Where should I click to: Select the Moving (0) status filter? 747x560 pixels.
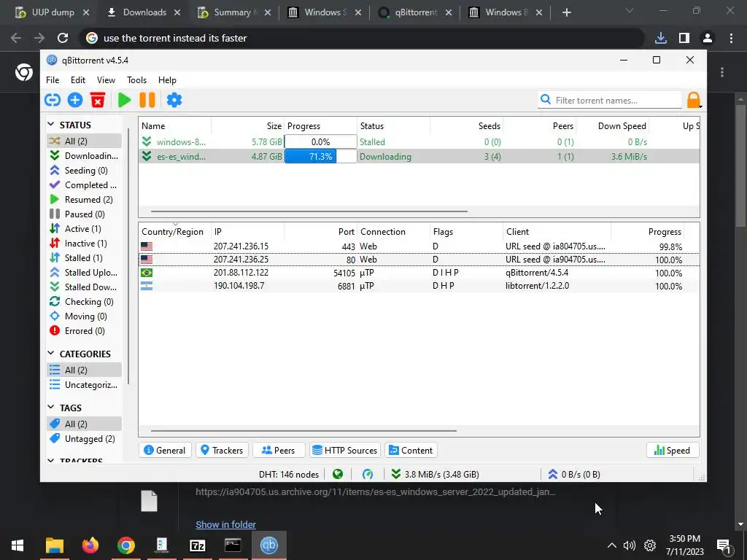[85, 316]
